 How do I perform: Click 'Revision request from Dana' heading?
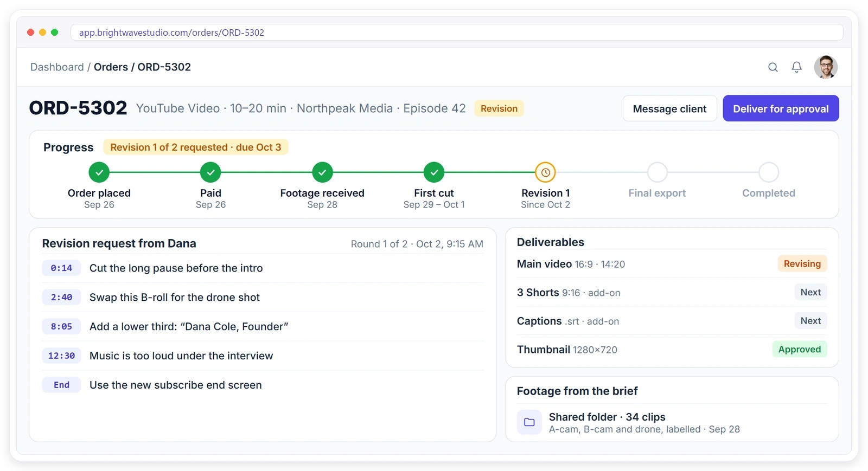point(119,243)
